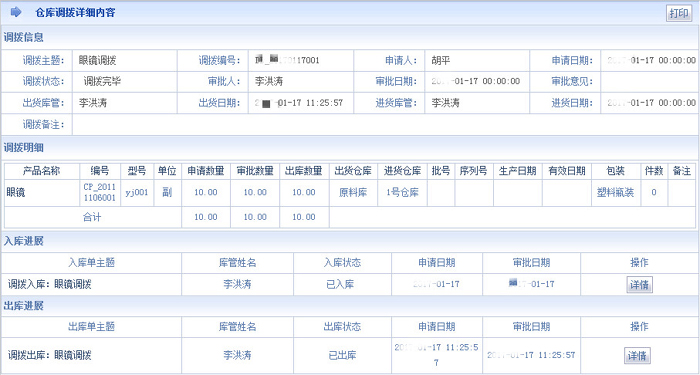Click product code CP_20111106001 link

tap(100, 192)
